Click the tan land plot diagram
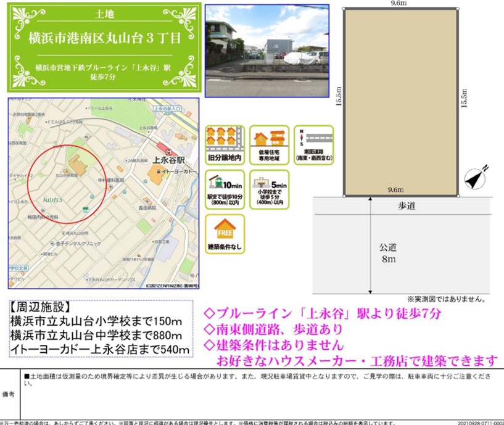 pos(401,102)
